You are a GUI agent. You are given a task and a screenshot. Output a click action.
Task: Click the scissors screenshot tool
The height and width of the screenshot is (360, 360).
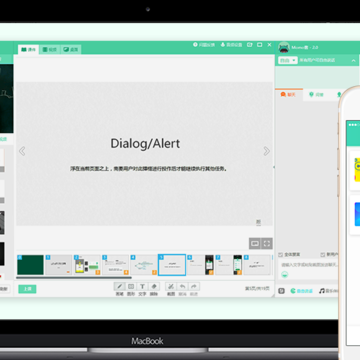[x=171, y=286]
